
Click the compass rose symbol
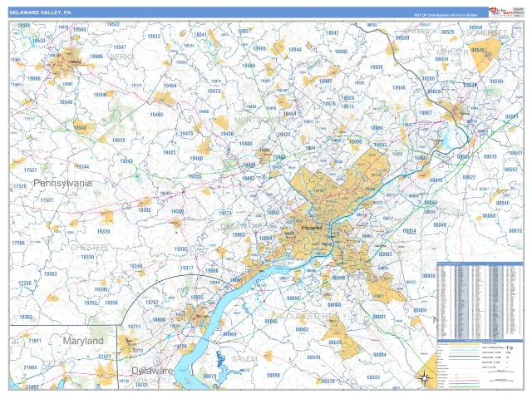point(425,377)
